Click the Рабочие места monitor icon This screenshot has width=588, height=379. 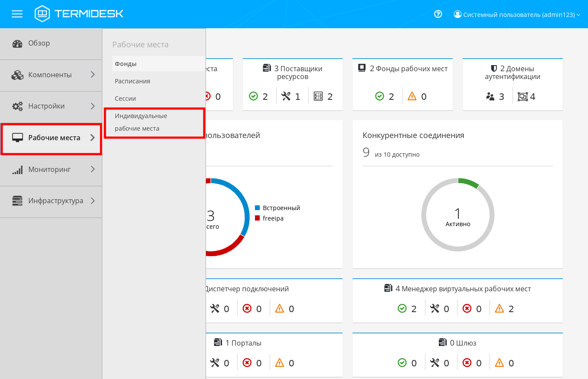(17, 138)
